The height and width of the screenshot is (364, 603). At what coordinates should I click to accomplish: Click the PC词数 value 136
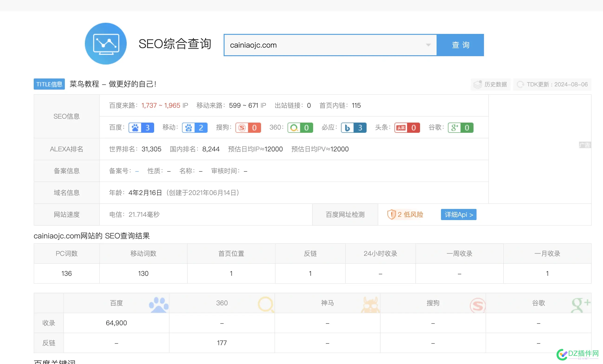[x=66, y=273]
